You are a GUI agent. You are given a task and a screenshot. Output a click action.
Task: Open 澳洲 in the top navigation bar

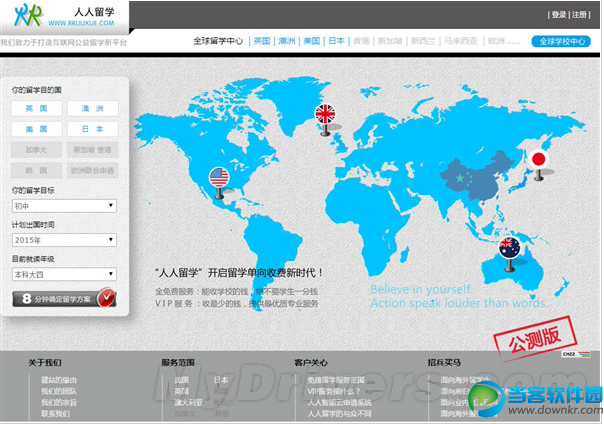pyautogui.click(x=287, y=41)
